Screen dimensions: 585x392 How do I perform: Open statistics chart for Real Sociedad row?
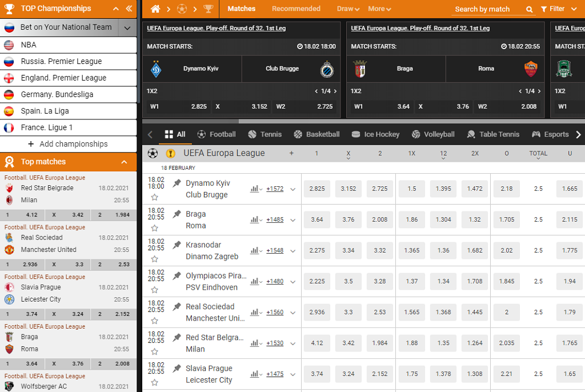(256, 313)
